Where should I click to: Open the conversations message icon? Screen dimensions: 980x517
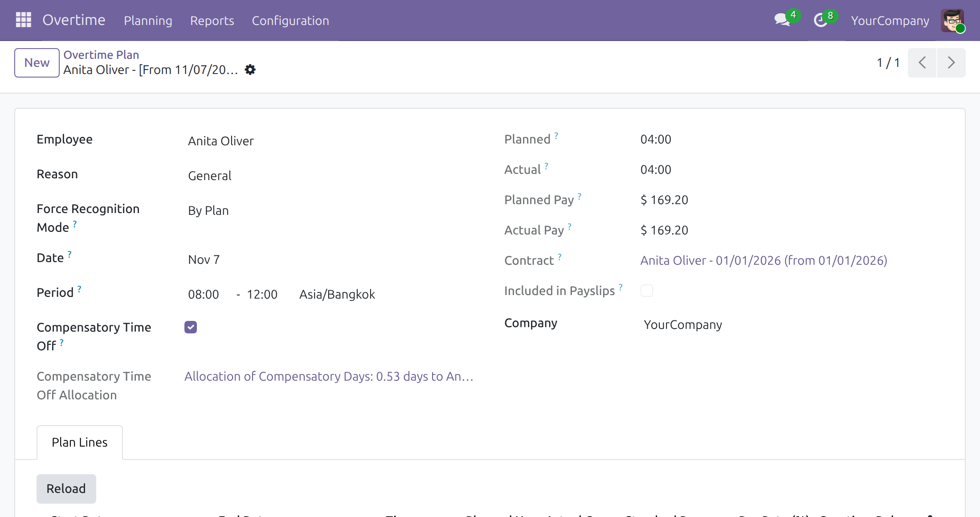(782, 20)
